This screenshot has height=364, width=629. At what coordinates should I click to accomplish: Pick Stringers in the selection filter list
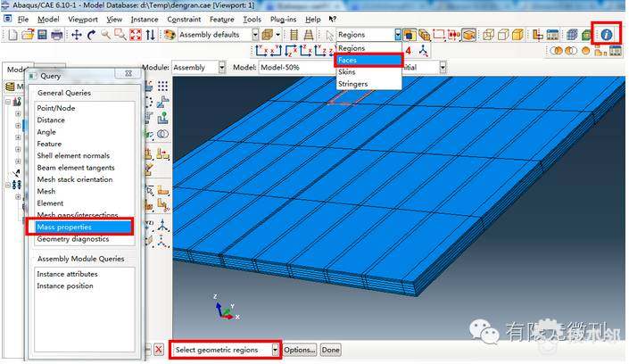tap(352, 84)
